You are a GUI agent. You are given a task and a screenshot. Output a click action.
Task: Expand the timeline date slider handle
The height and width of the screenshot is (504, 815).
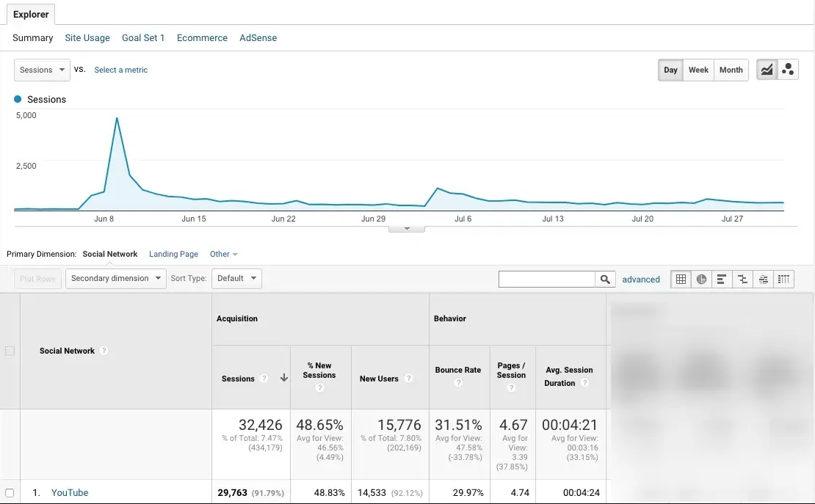coord(406,227)
